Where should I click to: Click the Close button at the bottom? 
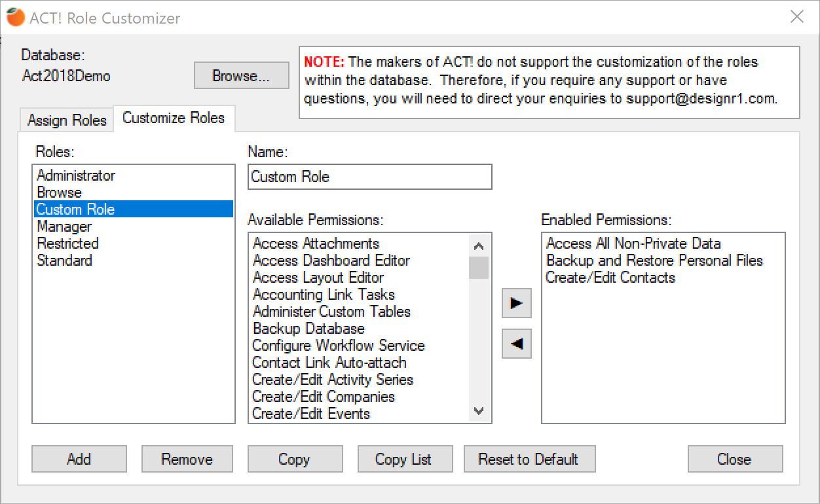[x=735, y=459]
